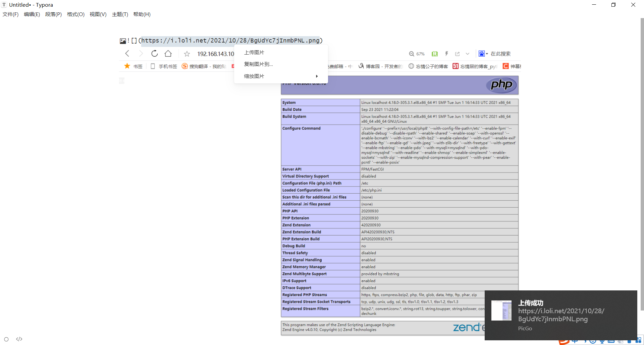Click the 'IPv6 Support' row label
The height and width of the screenshot is (345, 644).
294,281
